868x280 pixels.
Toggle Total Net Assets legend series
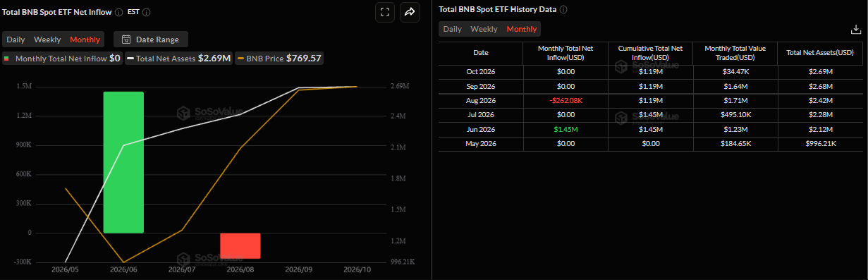tap(179, 59)
